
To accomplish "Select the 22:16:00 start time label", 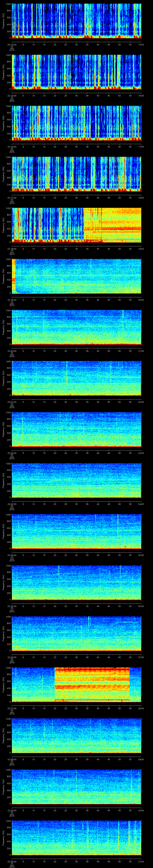I will point(12,146).
